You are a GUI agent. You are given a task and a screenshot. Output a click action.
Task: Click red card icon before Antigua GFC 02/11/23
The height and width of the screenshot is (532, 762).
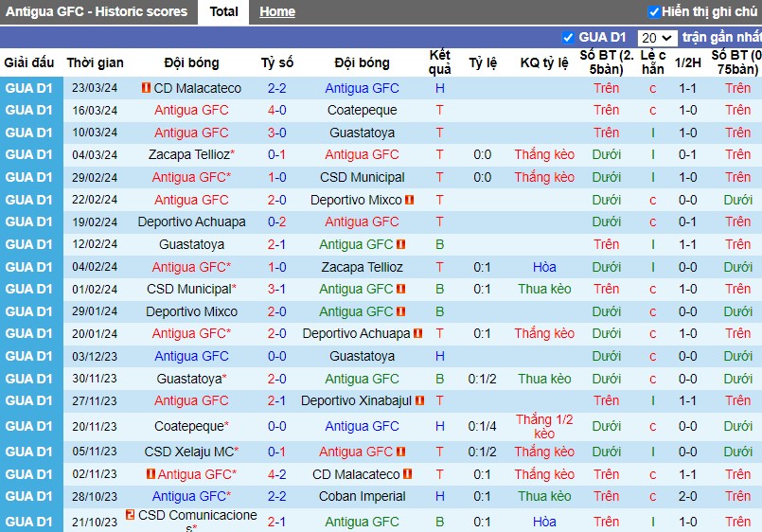point(151,473)
